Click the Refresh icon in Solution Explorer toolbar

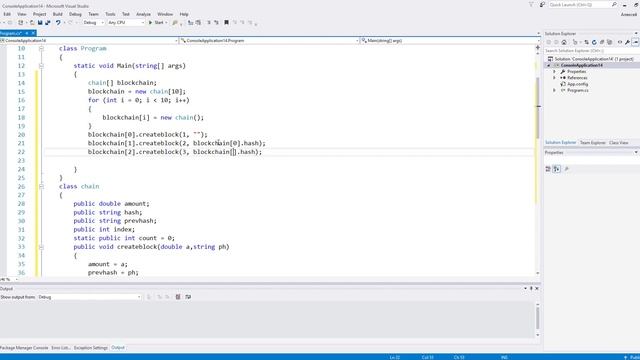(x=594, y=42)
